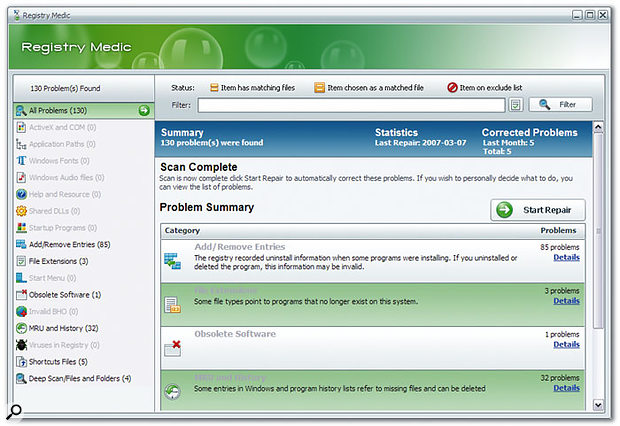This screenshot has height=426, width=620.
Task: Click the All Problems magnifier icon
Action: tap(21, 111)
